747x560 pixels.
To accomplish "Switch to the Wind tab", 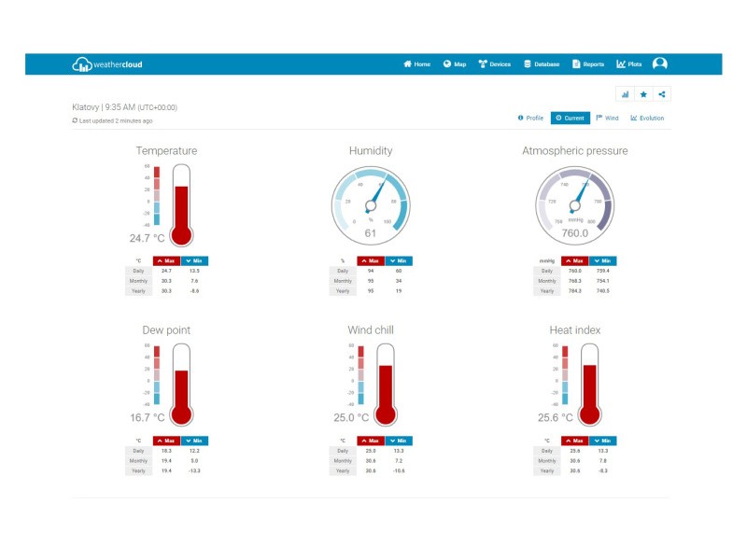I will coord(607,119).
